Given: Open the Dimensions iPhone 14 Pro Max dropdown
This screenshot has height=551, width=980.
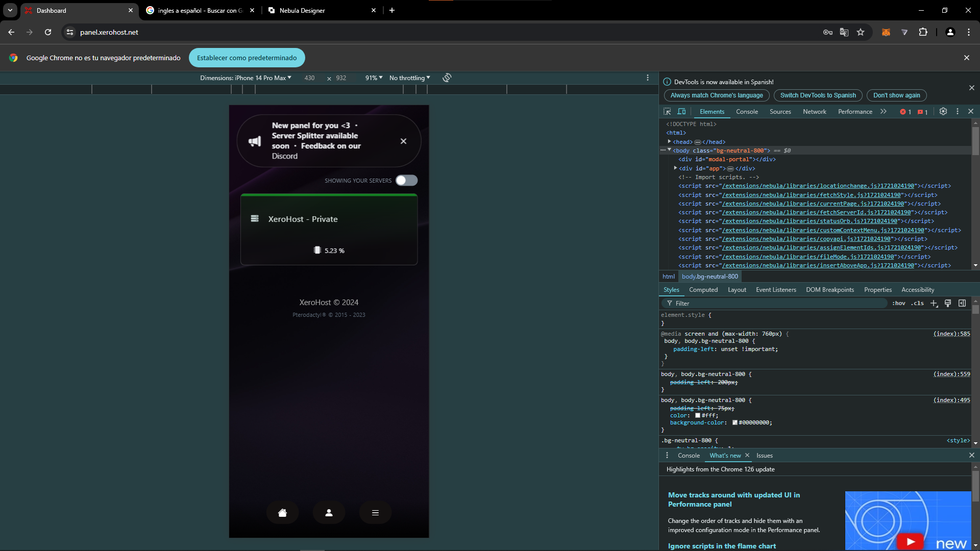Looking at the screenshot, I should click(x=246, y=78).
